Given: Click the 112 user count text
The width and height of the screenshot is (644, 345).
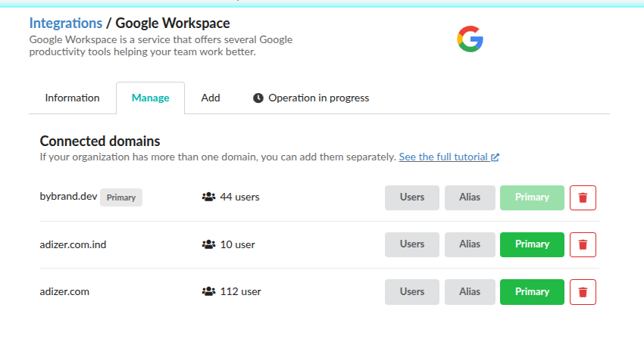Looking at the screenshot, I should 241,292.
